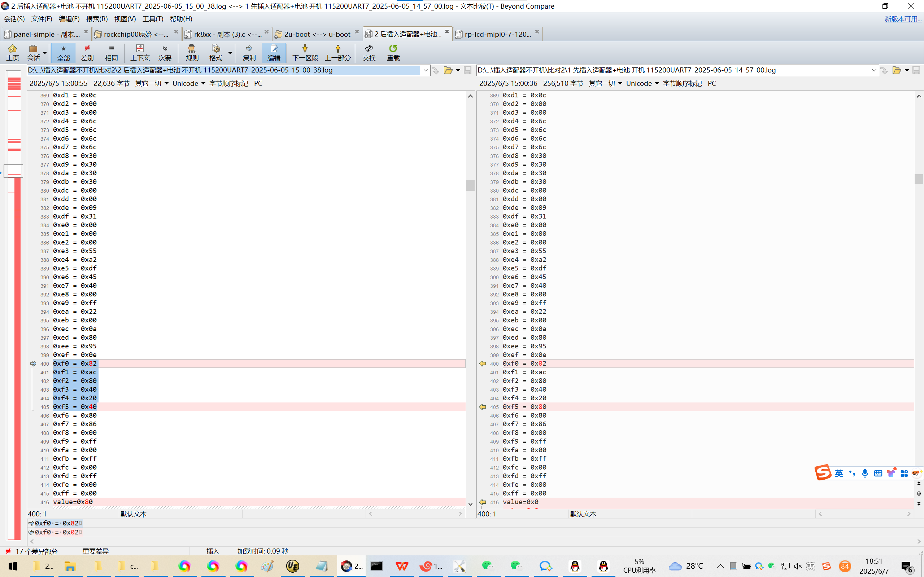924x577 pixels.
Task: Open left pane Unicode encoding dropdown
Action: pos(189,83)
